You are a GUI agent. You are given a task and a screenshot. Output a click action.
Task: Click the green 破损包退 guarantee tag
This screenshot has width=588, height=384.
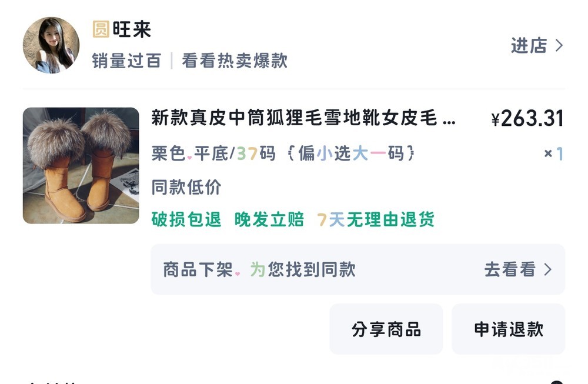pyautogui.click(x=186, y=220)
